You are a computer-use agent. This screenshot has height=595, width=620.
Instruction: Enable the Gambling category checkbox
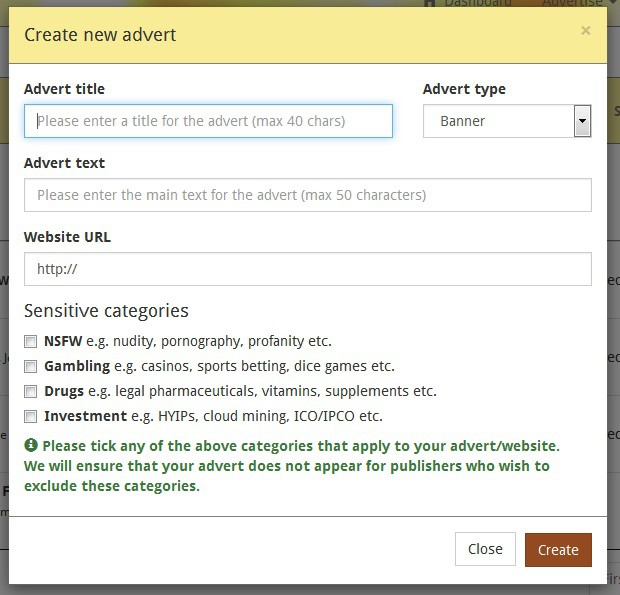[x=30, y=366]
